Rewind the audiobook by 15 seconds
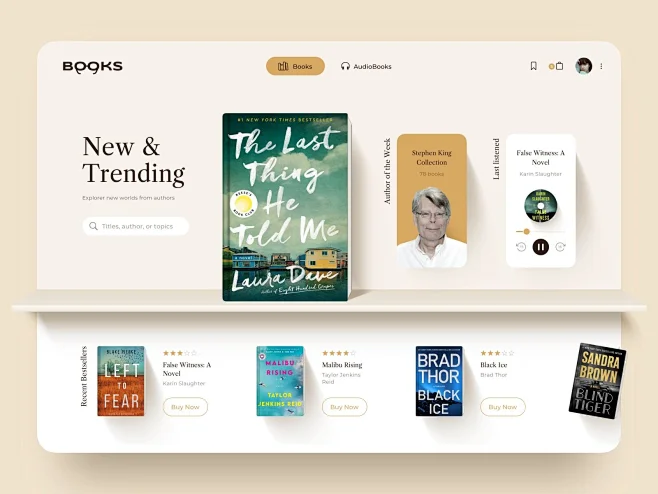This screenshot has width=658, height=494. (521, 247)
